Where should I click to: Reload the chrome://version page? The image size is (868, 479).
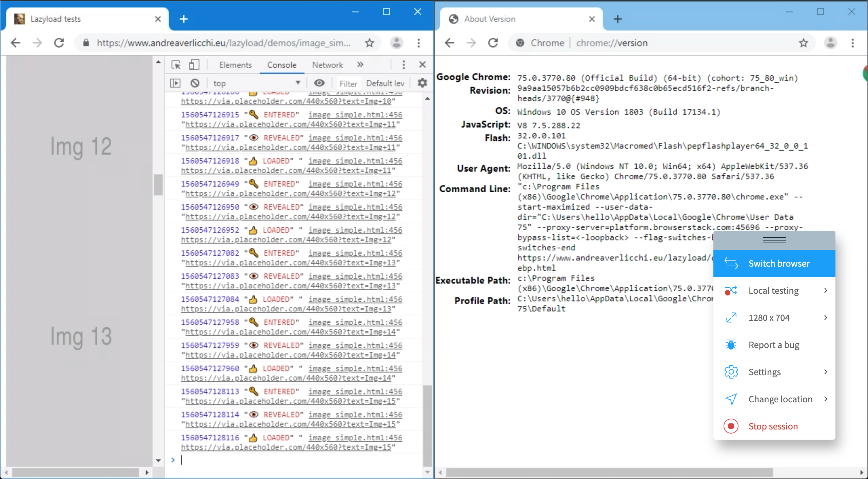493,43
